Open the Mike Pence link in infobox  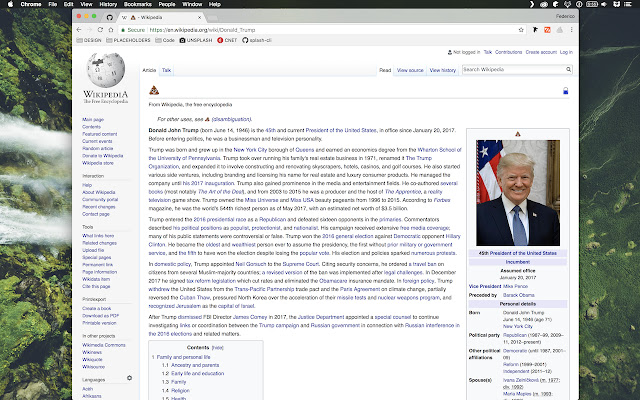(x=515, y=286)
